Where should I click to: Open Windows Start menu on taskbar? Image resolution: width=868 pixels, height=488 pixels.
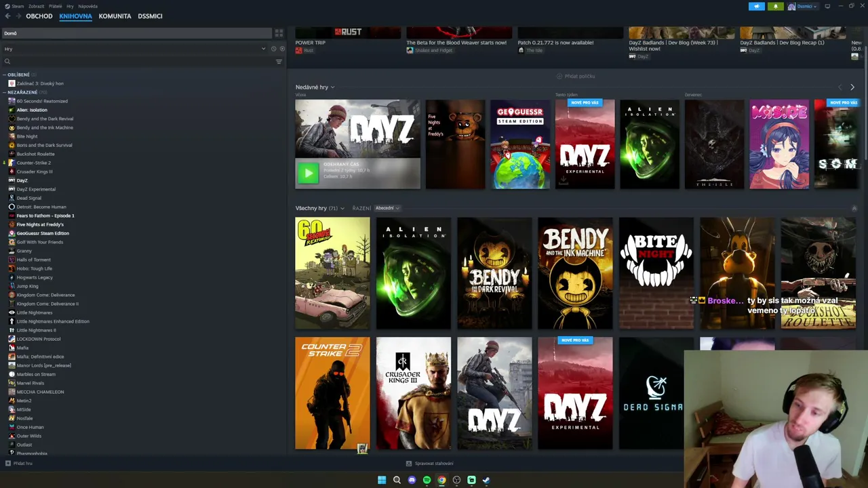(x=382, y=480)
